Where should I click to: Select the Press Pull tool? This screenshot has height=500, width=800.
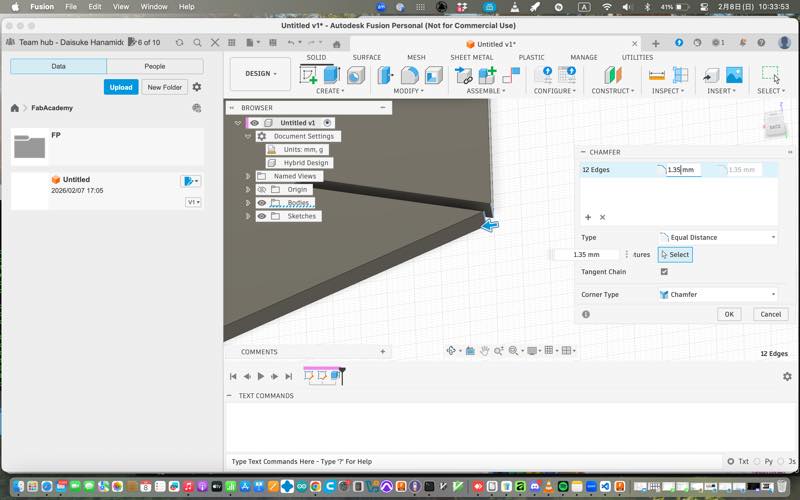tap(386, 75)
